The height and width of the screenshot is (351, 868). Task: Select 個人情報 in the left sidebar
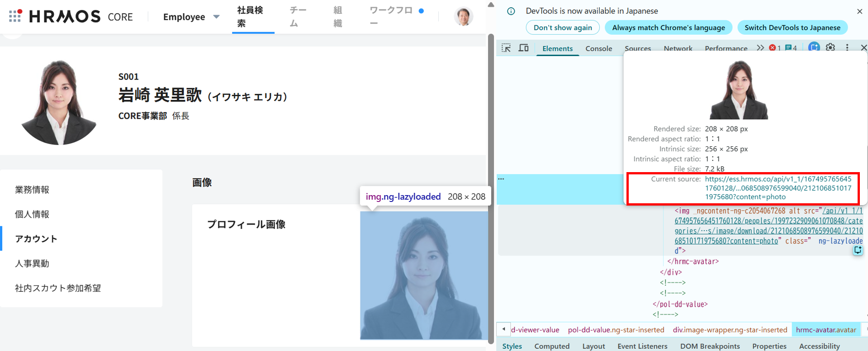(x=32, y=214)
